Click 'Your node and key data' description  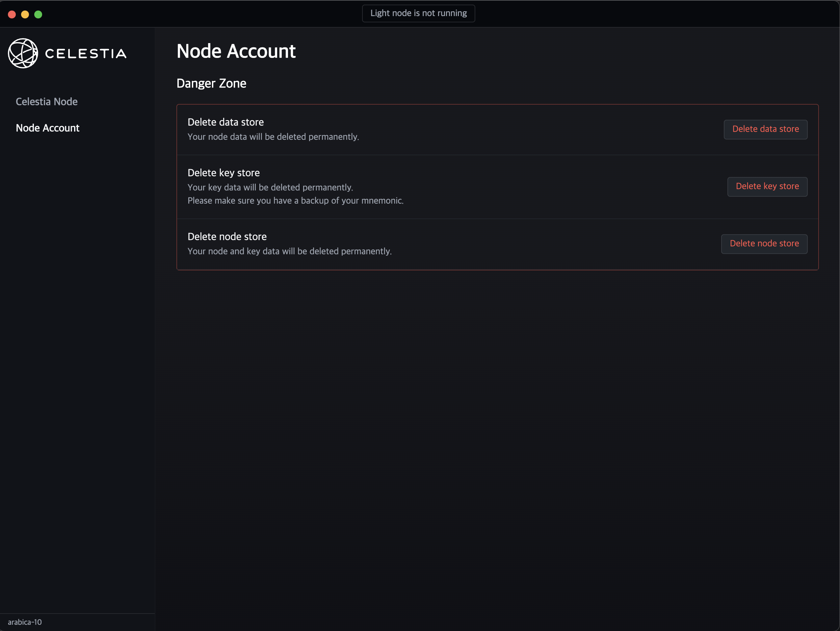click(x=289, y=251)
